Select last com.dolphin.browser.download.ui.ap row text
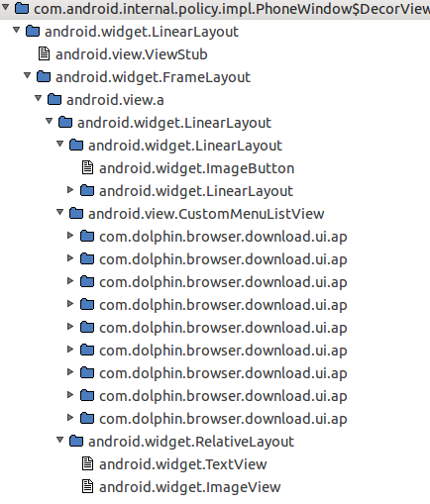The image size is (430, 504). [223, 420]
